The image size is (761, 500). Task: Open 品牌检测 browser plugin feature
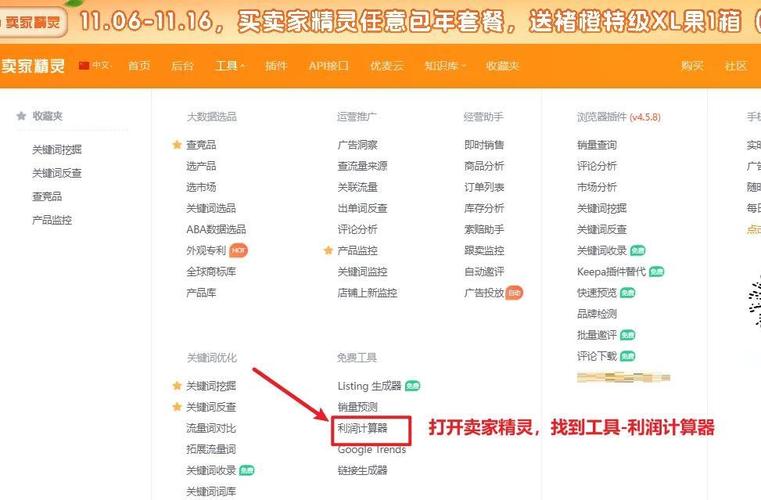[597, 314]
